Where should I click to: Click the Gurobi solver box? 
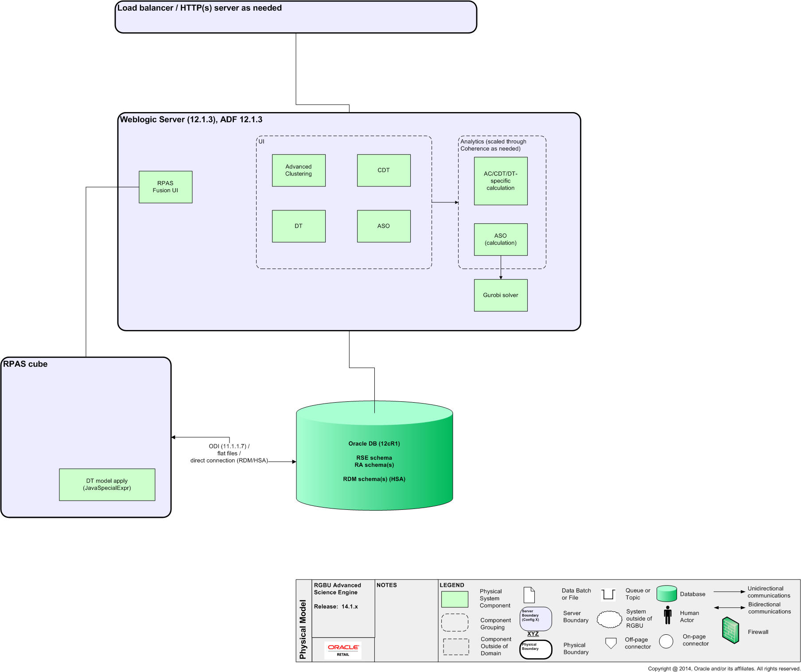coord(501,295)
